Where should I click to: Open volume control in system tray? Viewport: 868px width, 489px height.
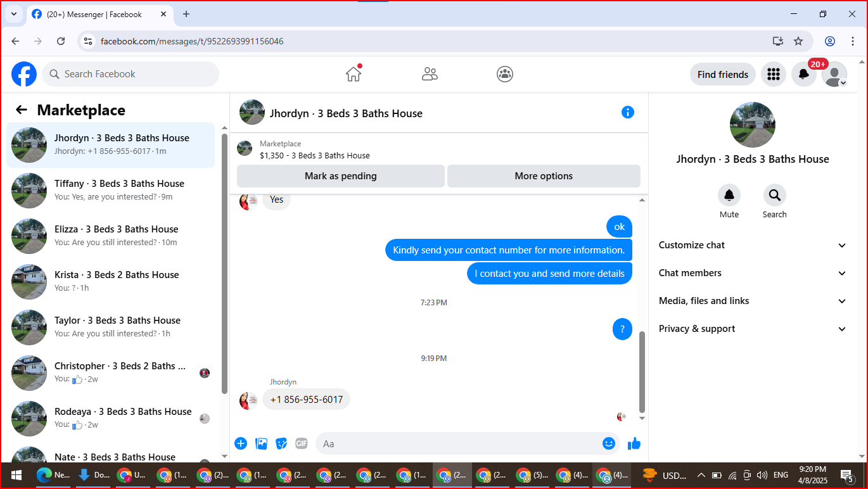pos(762,475)
